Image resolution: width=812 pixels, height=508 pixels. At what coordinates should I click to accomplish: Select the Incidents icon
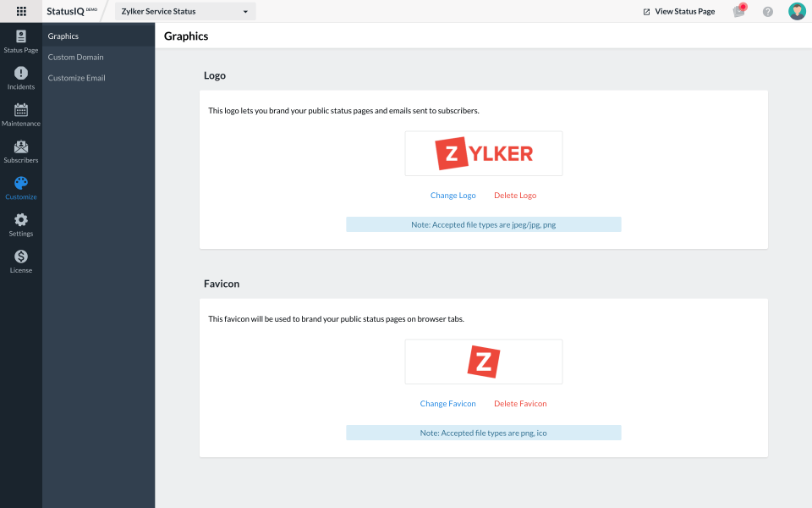pyautogui.click(x=20, y=75)
